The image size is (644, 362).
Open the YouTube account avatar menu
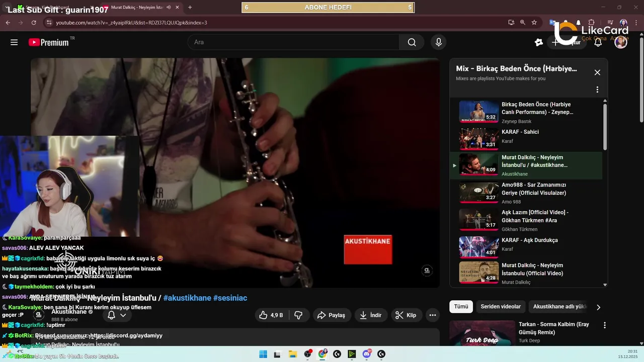621,42
